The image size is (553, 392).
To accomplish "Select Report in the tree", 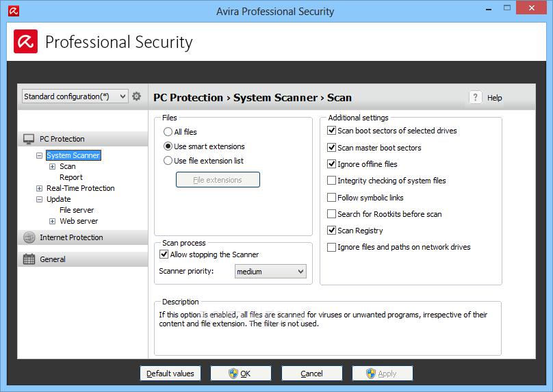I will tap(71, 177).
